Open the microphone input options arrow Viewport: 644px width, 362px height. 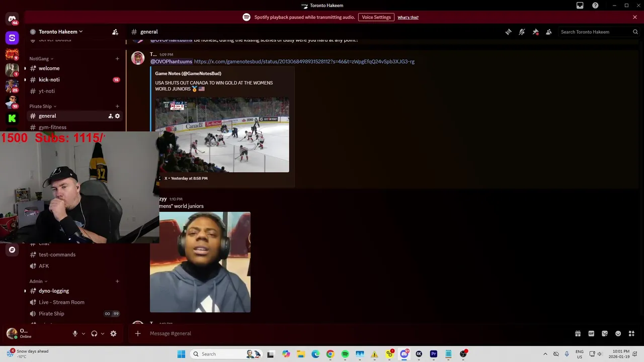coord(84,333)
